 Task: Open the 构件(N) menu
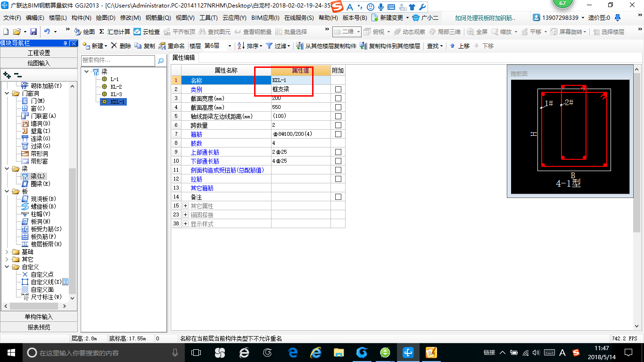[82, 18]
